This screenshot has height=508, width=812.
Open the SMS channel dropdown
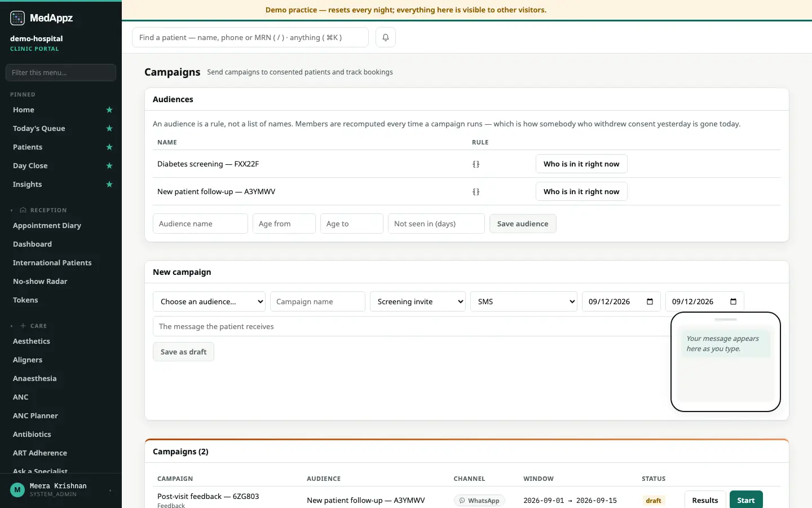tap(524, 301)
